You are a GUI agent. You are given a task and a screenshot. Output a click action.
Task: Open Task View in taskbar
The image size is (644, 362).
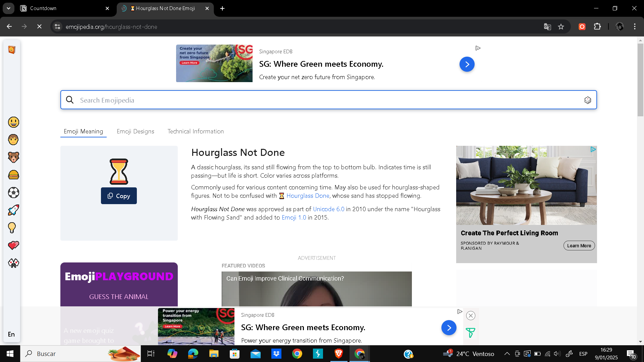[x=151, y=354]
